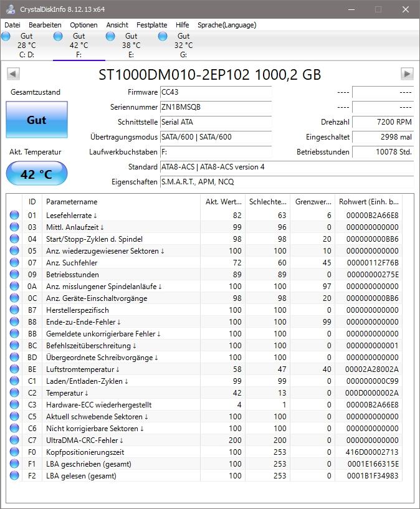The image size is (420, 509).
Task: Open the Datei menu
Action: tap(12, 25)
